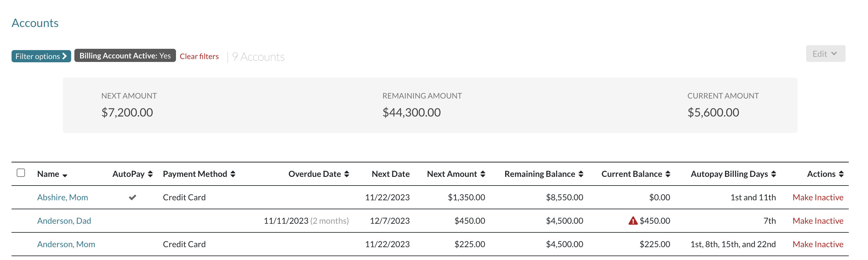Click the Accounts page heading

tap(35, 22)
